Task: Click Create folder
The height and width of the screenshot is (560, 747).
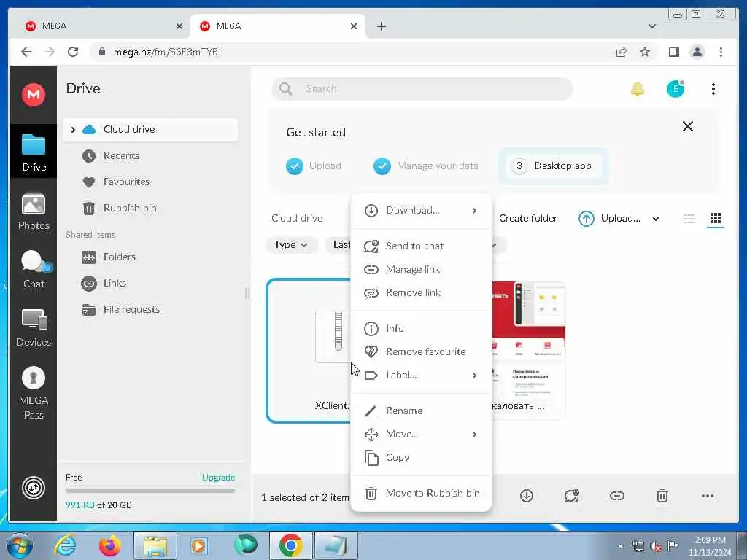Action: (x=528, y=218)
